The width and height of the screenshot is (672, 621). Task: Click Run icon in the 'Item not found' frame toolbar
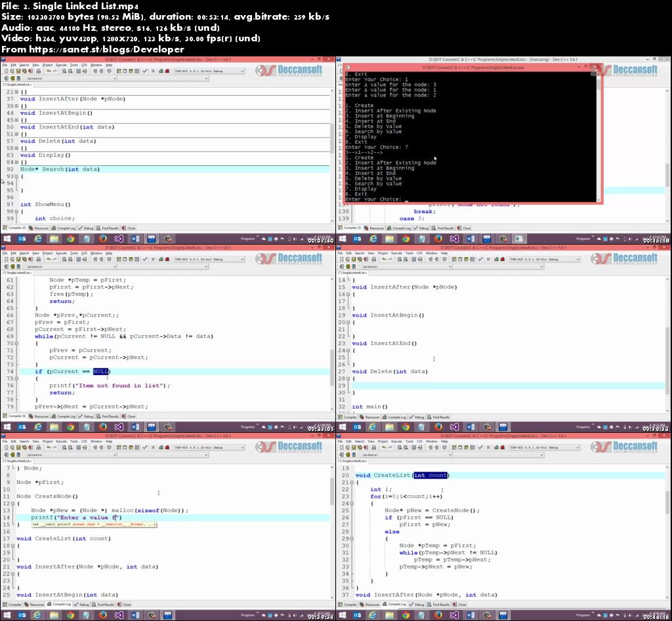coord(125,259)
